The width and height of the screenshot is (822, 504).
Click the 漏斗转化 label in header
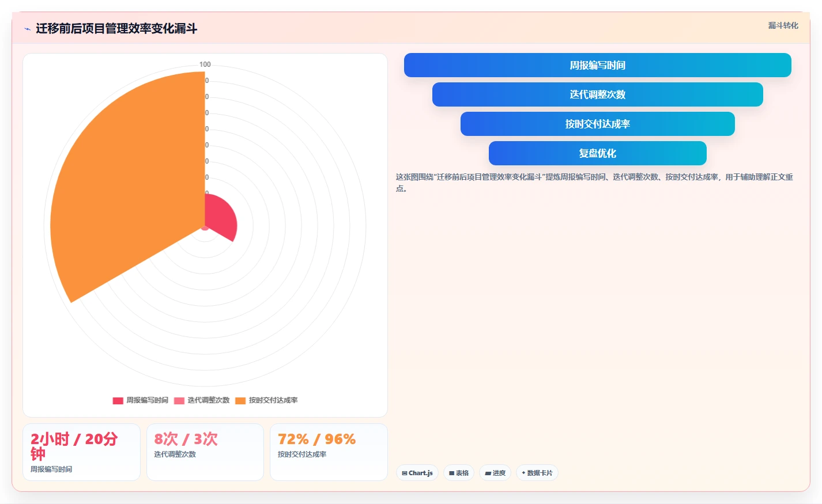click(783, 25)
